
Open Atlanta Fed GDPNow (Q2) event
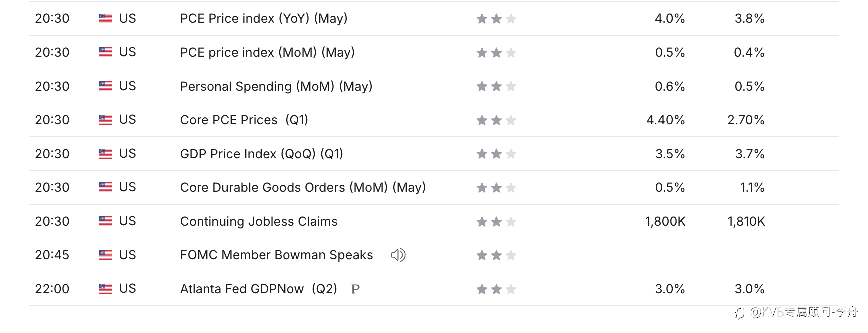tap(259, 289)
